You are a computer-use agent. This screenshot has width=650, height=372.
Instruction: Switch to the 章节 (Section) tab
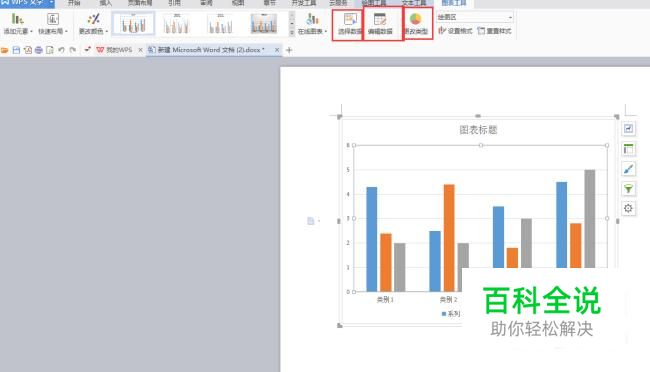[x=270, y=3]
